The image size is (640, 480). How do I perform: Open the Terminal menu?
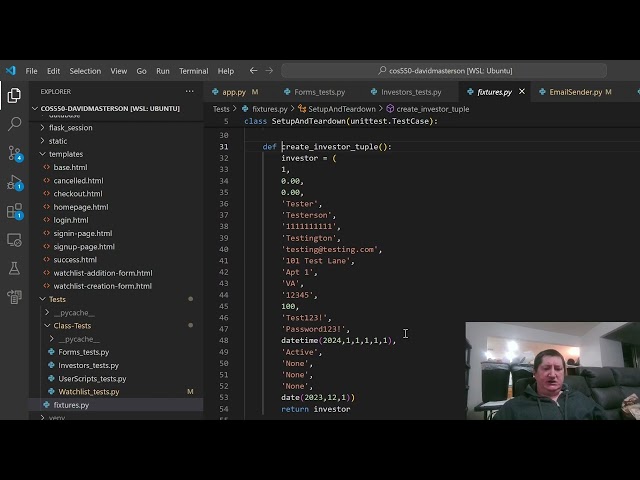click(x=193, y=71)
